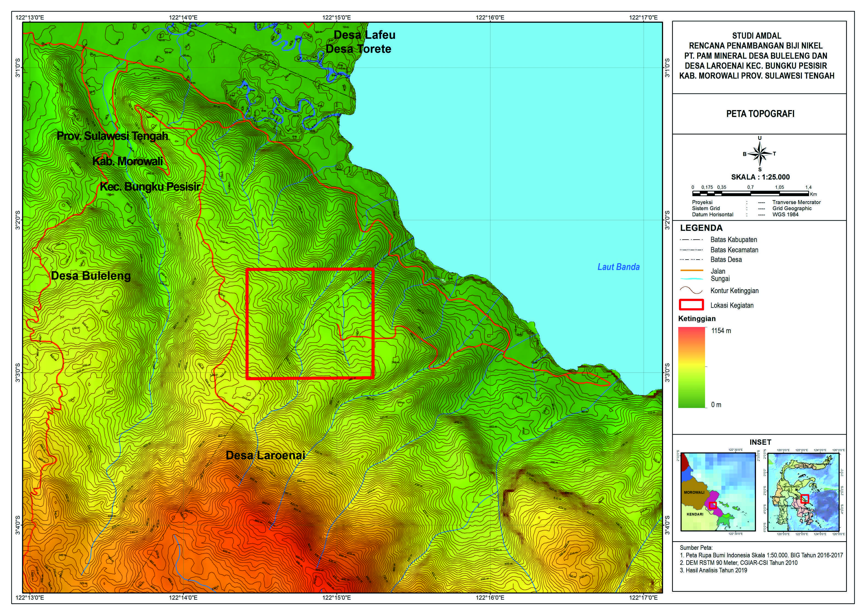Click the KAB. MOROWALI PROV. SULAWESI TENGAH title line

tap(757, 76)
